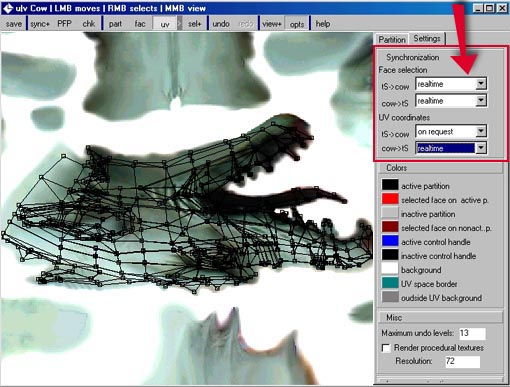Screen dimensions: 510x387
Task: Switch to part mode in toolbar
Action: coord(115,24)
